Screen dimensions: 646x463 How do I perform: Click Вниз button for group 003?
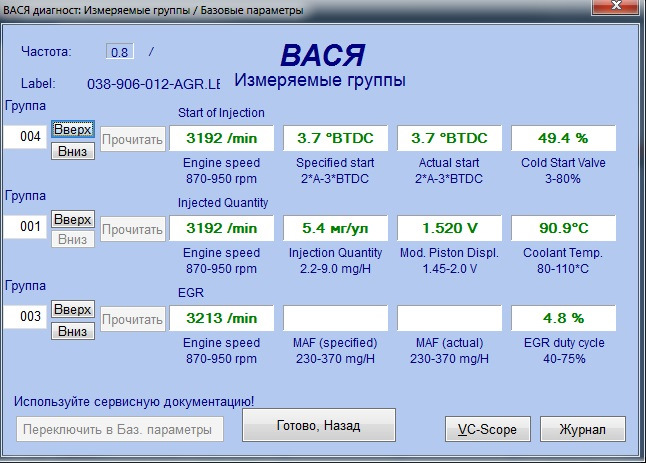pos(73,331)
